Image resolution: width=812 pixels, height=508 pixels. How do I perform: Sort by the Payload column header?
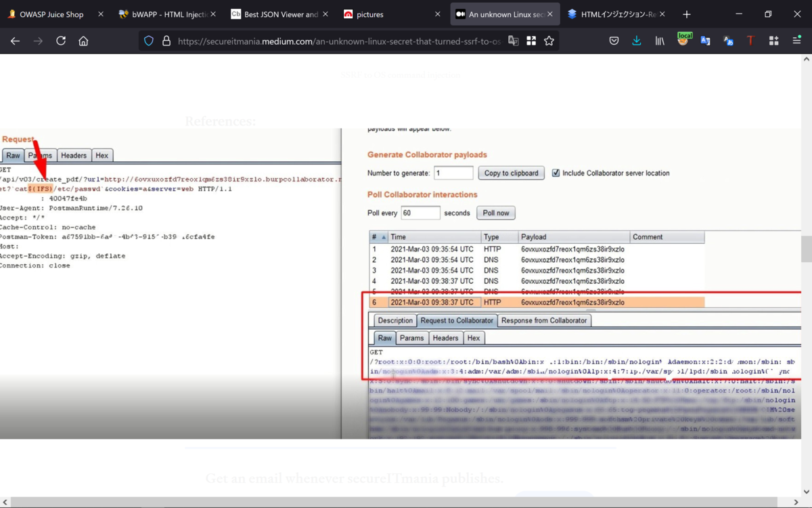[x=574, y=237]
